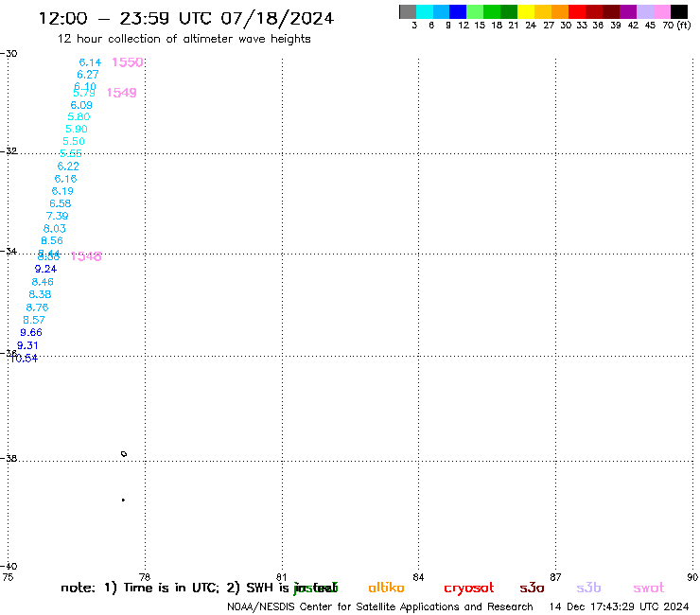
Task: Click the wave height value 6.19
Action: point(62,191)
